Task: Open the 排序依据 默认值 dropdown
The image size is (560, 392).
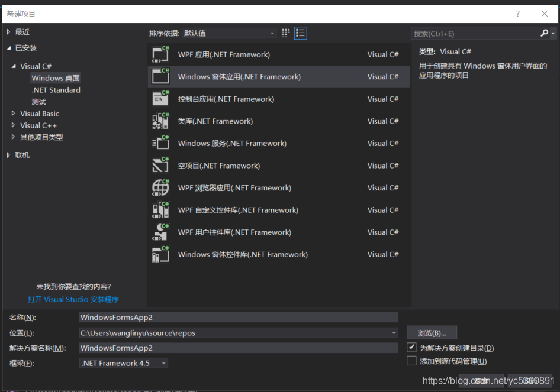Action: (x=229, y=33)
